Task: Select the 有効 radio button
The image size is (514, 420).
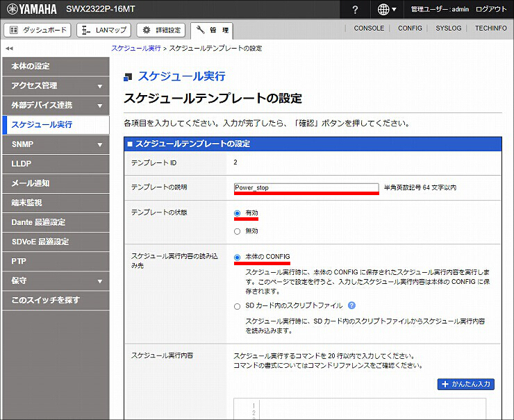Action: click(238, 213)
